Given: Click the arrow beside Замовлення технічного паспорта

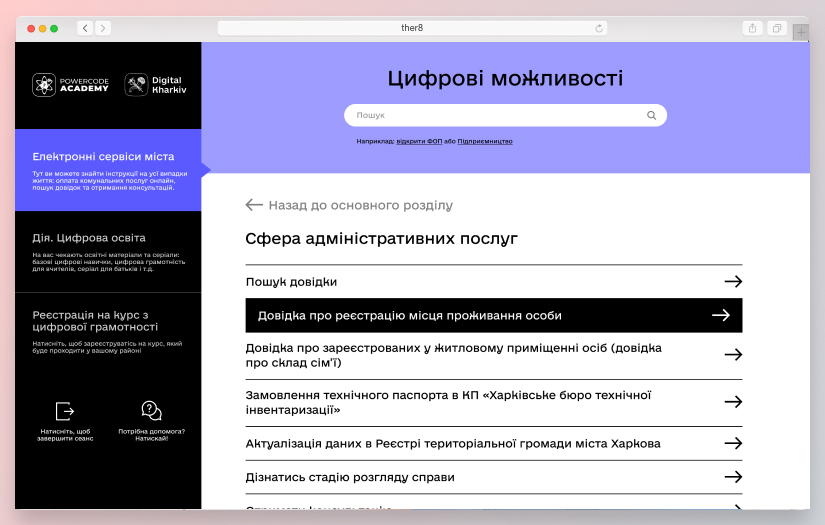Looking at the screenshot, I should pos(733,402).
